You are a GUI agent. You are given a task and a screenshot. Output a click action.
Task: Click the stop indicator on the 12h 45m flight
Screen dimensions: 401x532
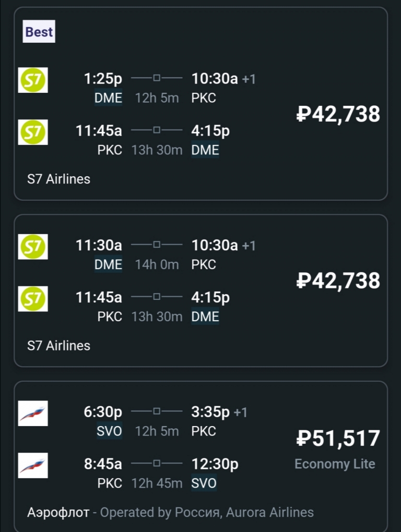[157, 463]
